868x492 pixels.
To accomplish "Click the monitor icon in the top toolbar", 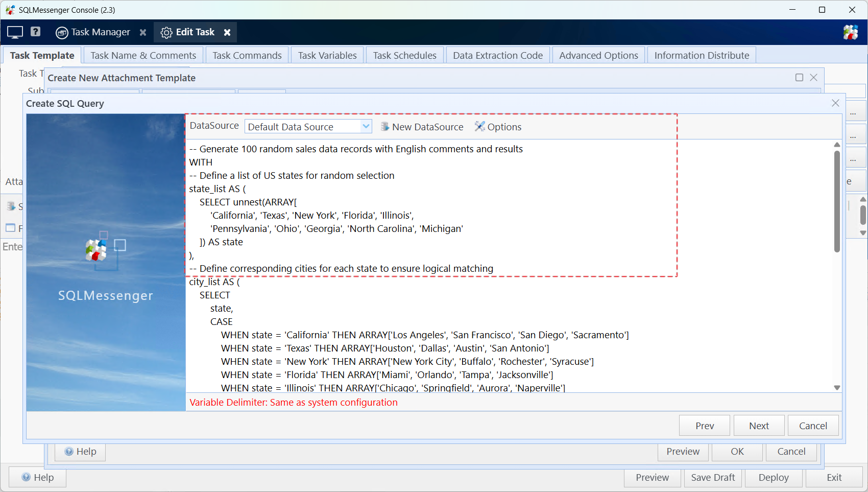I will [14, 32].
